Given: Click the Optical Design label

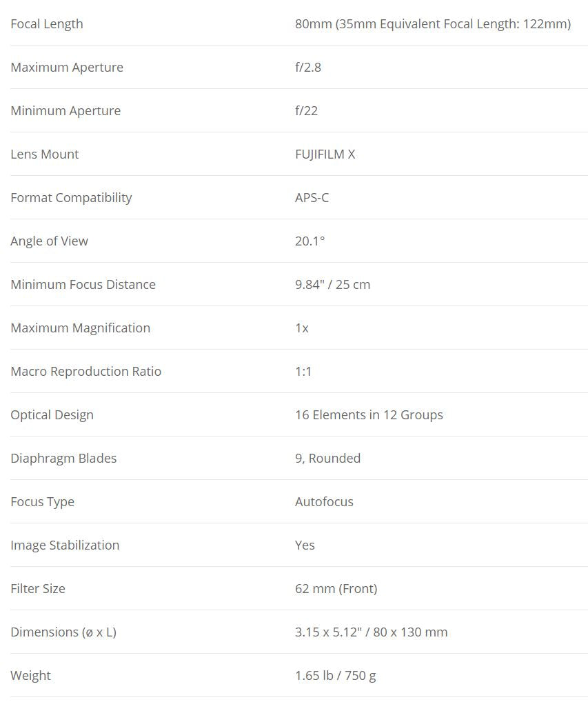Looking at the screenshot, I should click(x=52, y=415).
